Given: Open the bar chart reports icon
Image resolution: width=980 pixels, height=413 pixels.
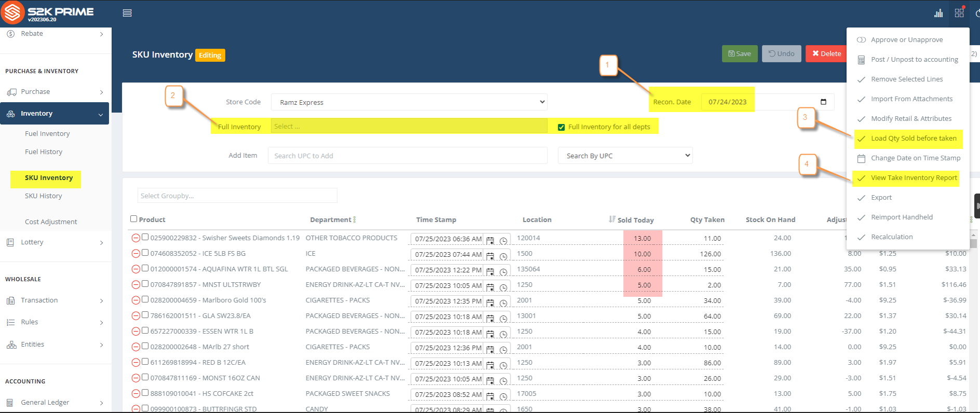Looking at the screenshot, I should point(938,13).
